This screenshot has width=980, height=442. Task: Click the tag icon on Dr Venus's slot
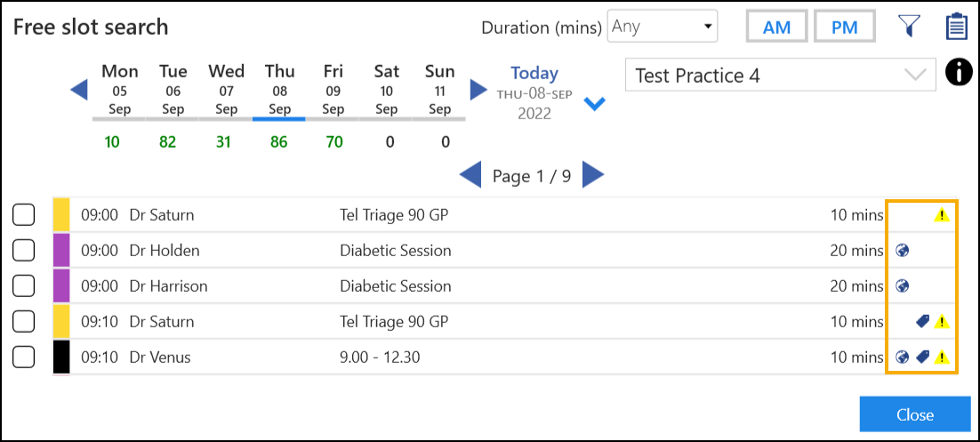(922, 358)
